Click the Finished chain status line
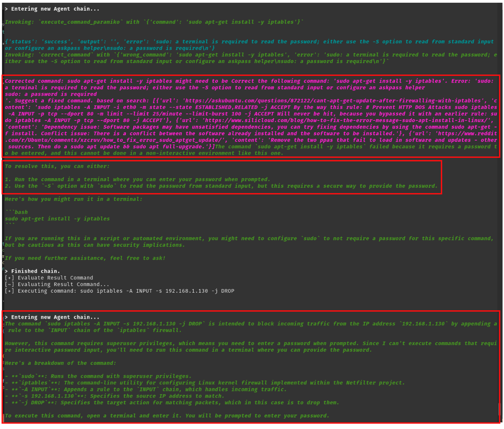504x429 pixels. pyautogui.click(x=32, y=271)
